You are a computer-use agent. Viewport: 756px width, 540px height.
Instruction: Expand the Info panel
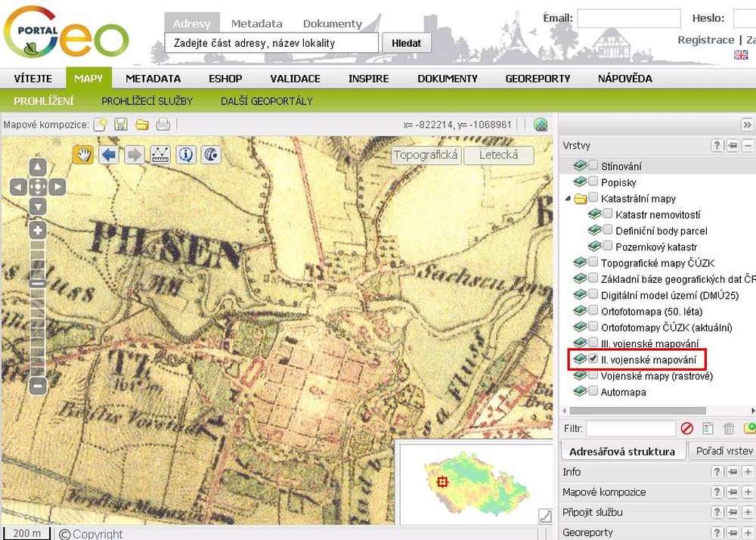pyautogui.click(x=748, y=472)
